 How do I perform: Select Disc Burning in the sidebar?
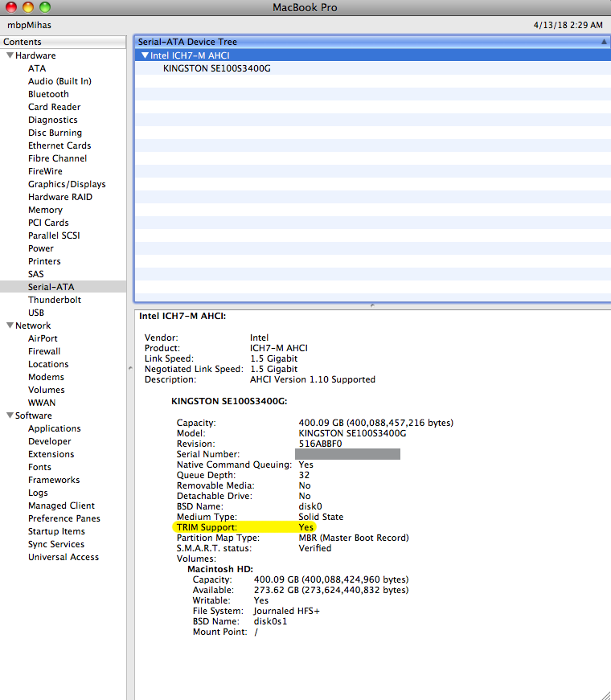pos(55,133)
